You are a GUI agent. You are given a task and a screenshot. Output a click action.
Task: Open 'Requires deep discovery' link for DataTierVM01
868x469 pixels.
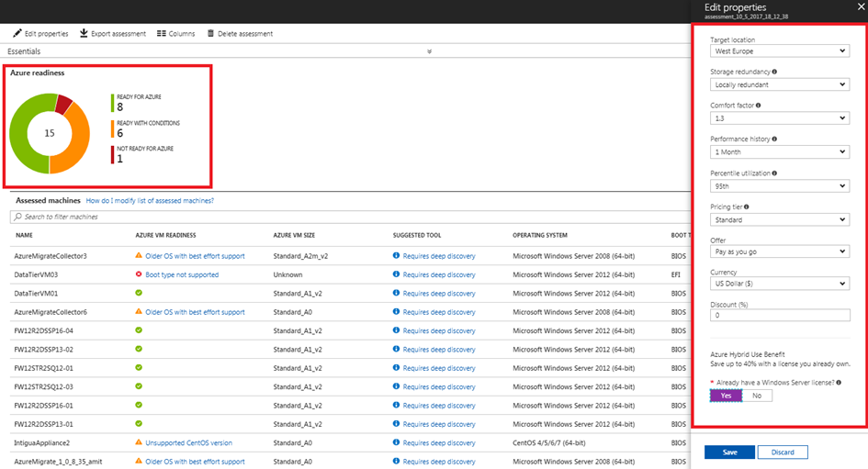pos(439,294)
